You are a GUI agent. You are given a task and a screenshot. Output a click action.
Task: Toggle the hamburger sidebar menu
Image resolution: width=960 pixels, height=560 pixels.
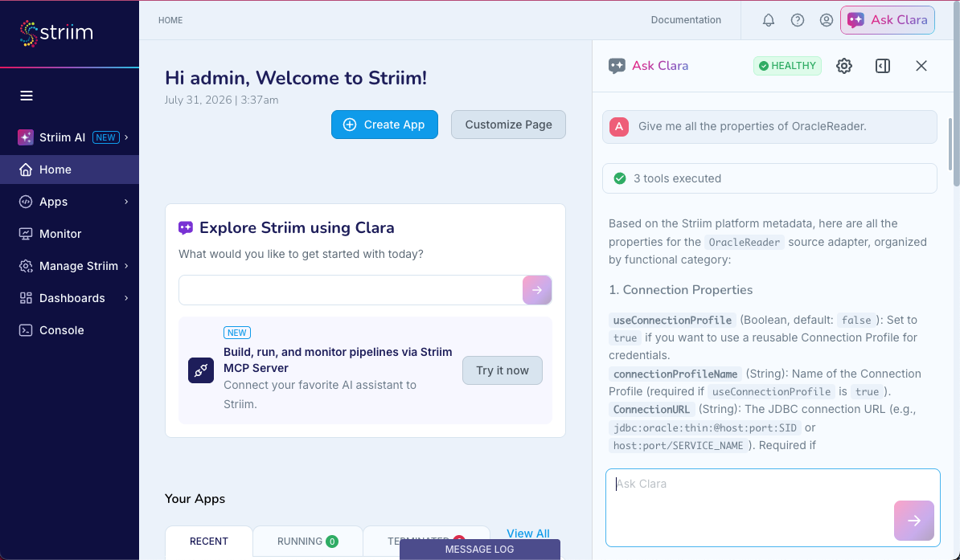coord(27,96)
